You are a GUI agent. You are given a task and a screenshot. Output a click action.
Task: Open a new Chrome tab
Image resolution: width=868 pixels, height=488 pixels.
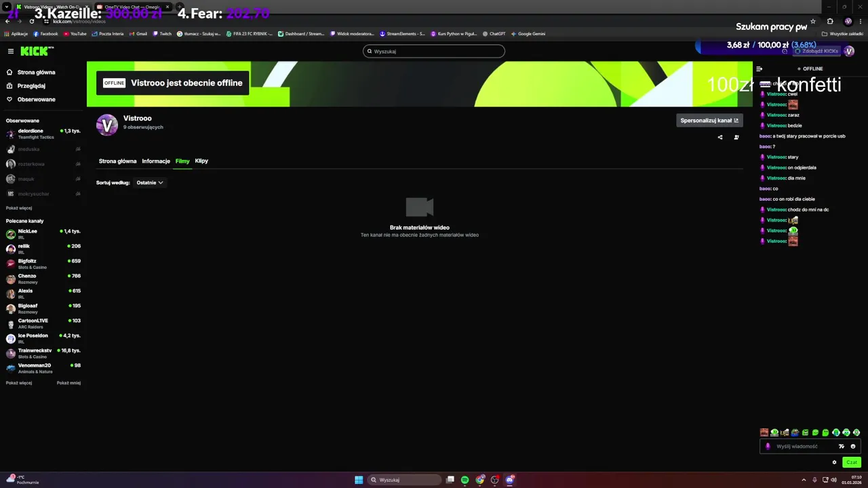(x=179, y=7)
